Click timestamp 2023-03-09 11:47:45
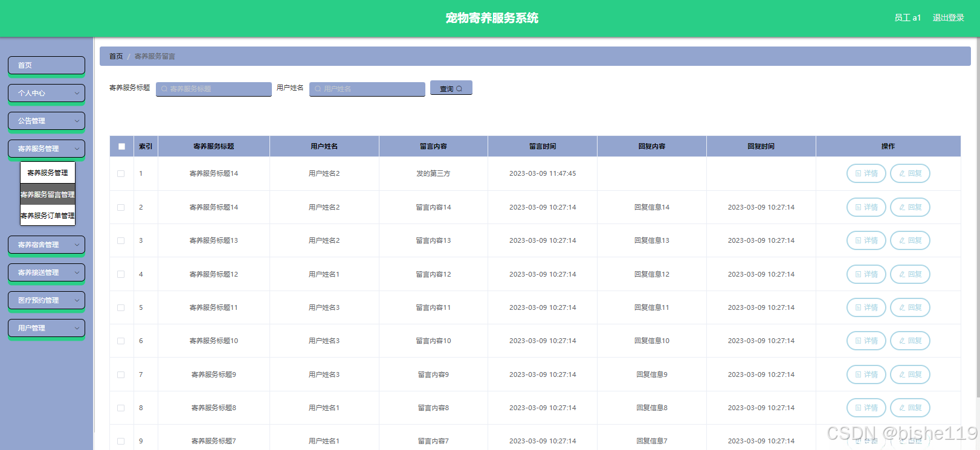Viewport: 980px width, 450px height. [x=543, y=173]
